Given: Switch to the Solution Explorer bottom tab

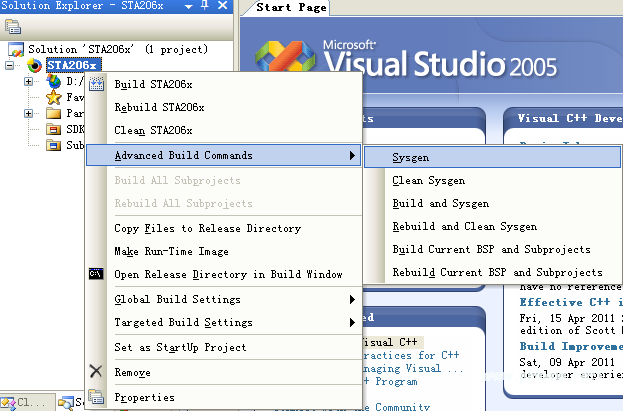Looking at the screenshot, I should [71, 403].
